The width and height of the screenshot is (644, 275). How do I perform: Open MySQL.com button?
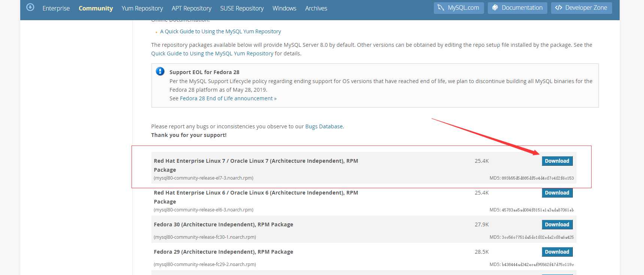pyautogui.click(x=459, y=8)
